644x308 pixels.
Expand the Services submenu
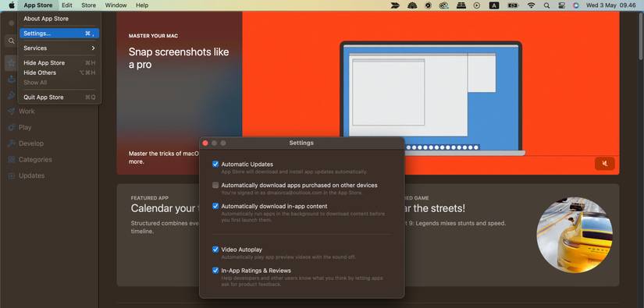click(59, 48)
